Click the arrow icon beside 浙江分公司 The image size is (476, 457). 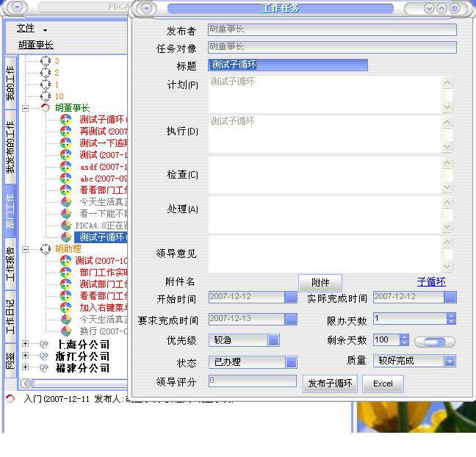point(44,356)
